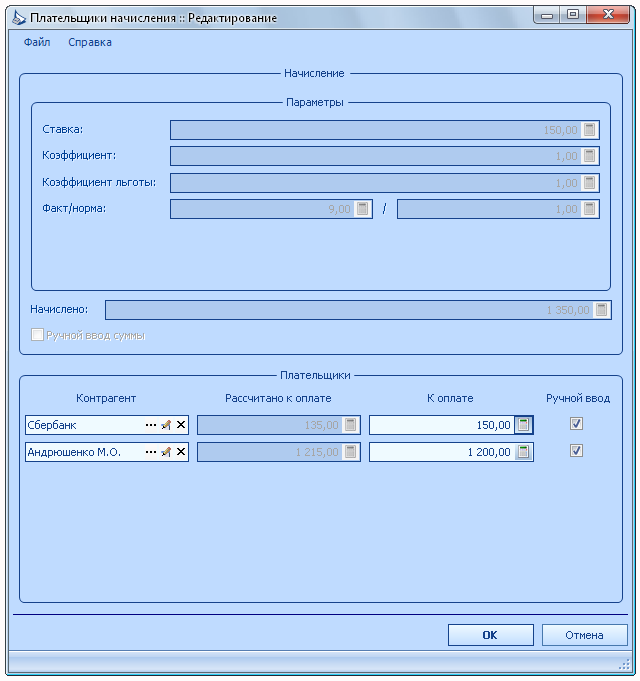The height and width of the screenshot is (681, 640).
Task: Open the Файл menu
Action: 37,42
